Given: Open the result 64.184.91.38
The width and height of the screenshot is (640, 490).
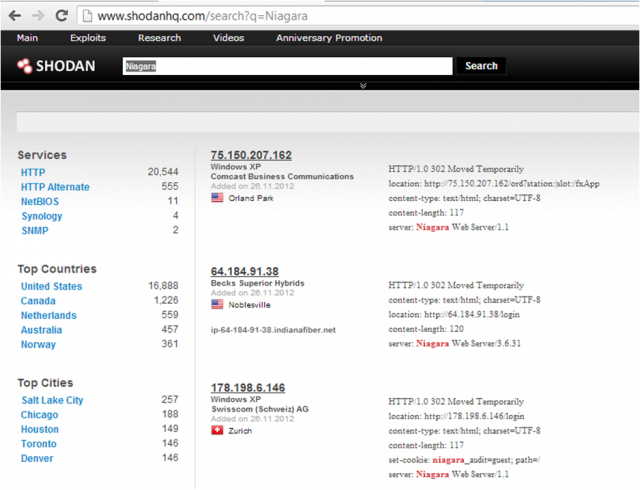Looking at the screenshot, I should click(x=244, y=272).
